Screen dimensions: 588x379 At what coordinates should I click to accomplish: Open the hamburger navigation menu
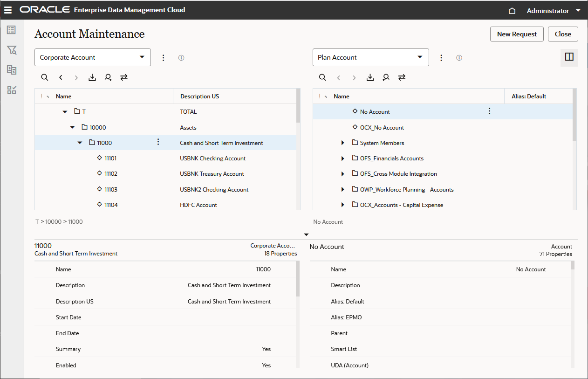click(8, 10)
